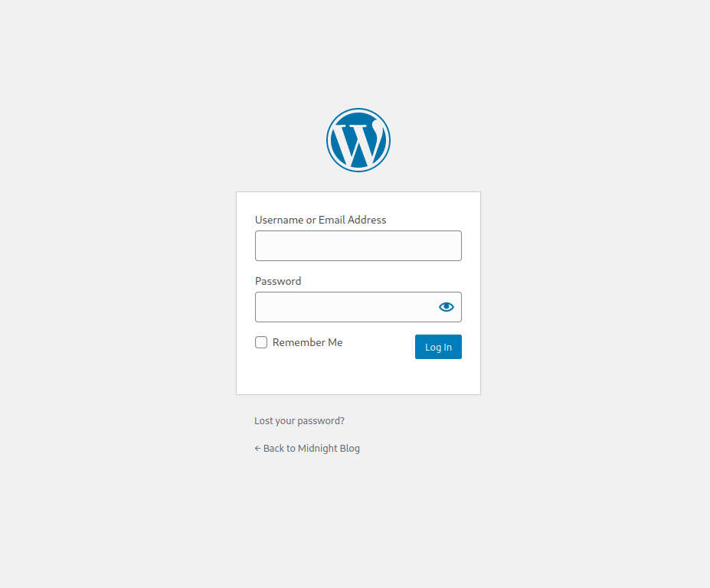
Task: Focus the Username or Email Address field
Action: [x=358, y=246]
